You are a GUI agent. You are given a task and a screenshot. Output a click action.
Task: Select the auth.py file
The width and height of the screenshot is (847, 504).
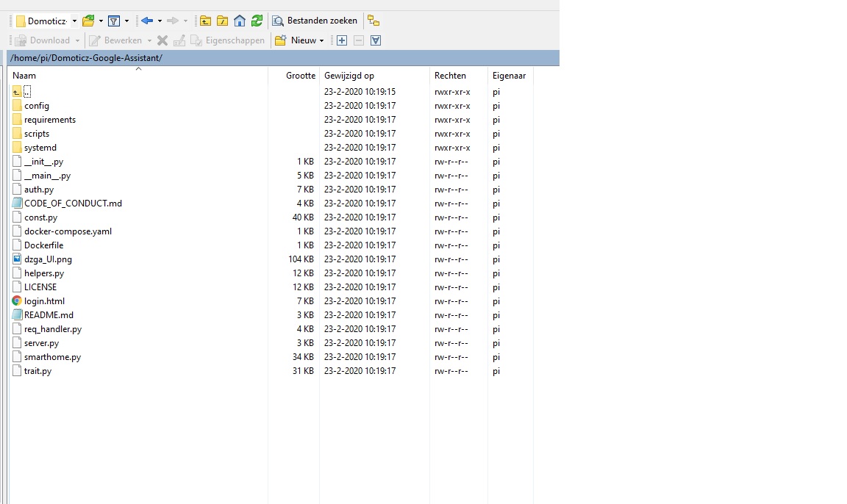pyautogui.click(x=39, y=190)
